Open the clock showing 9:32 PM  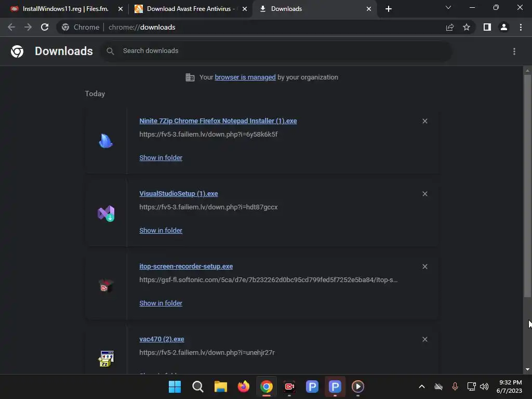point(510,387)
